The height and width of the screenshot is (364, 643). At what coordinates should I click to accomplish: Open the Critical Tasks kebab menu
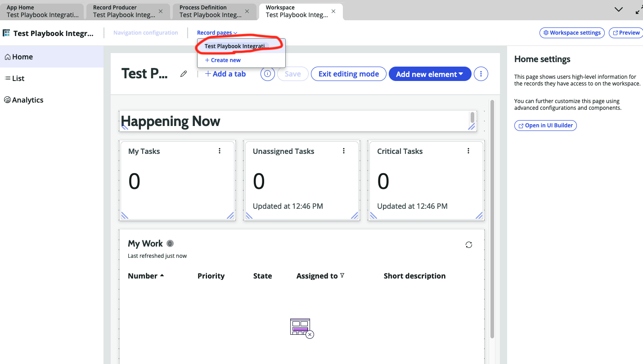tap(468, 151)
